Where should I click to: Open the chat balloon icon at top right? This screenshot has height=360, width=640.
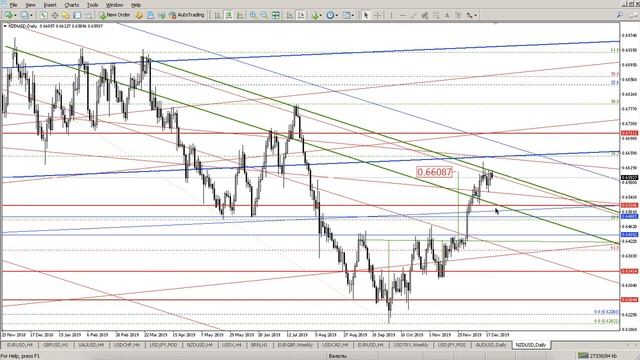pyautogui.click(x=633, y=15)
